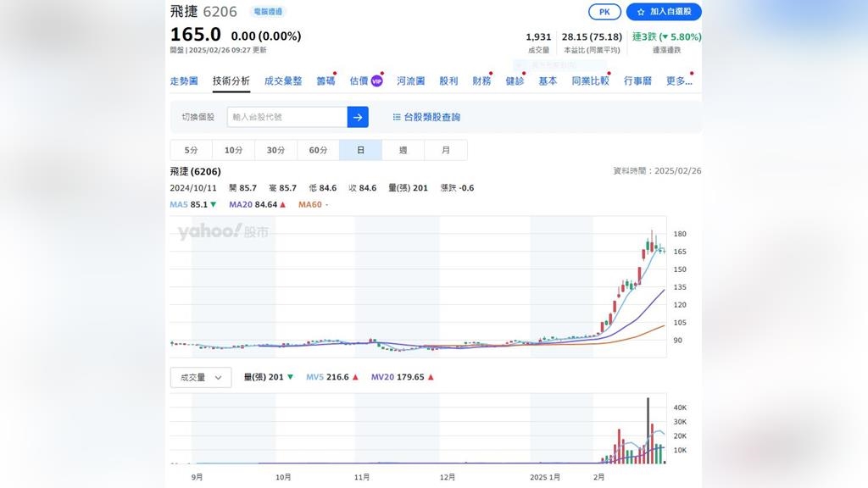
Task: Open the 成交量 indicator dropdown
Action: (x=200, y=377)
